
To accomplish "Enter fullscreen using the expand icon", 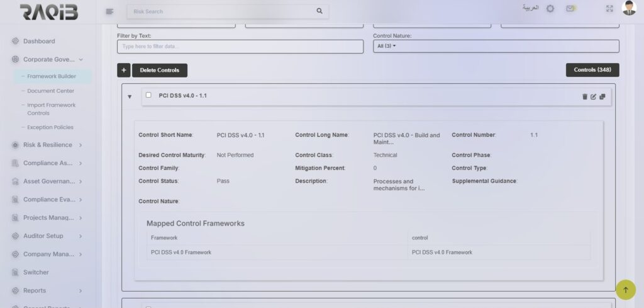I will click(609, 9).
